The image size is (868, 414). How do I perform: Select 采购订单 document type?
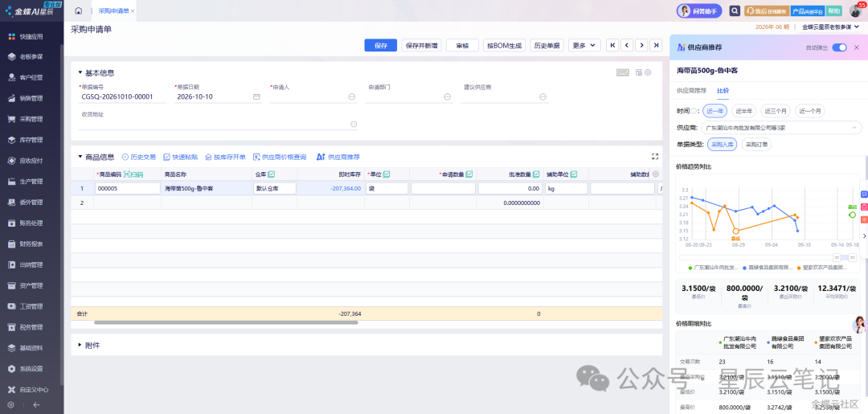(756, 145)
